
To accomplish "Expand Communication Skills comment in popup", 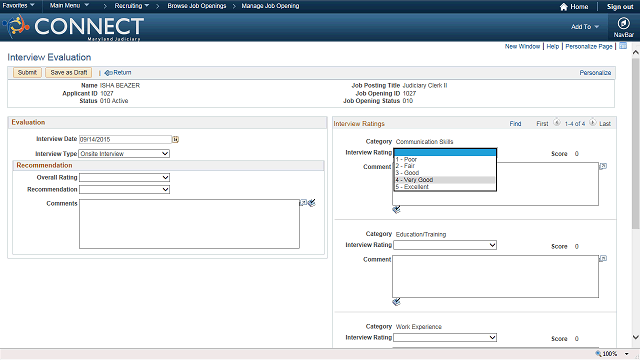I will coord(603,166).
